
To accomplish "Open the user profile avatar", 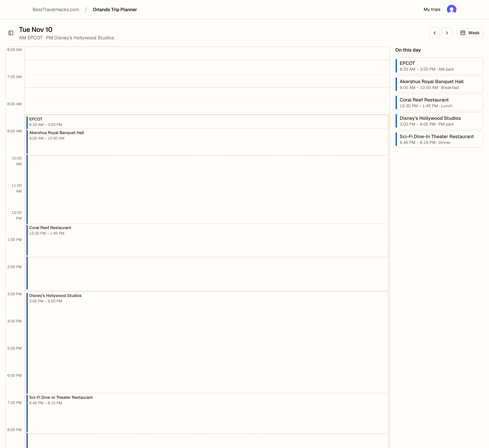I will pyautogui.click(x=451, y=10).
